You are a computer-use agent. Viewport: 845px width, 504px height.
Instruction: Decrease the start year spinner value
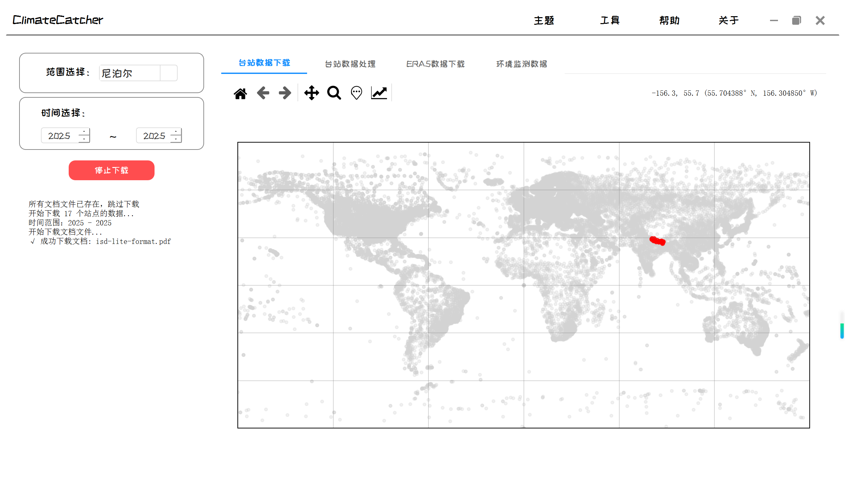(x=84, y=139)
